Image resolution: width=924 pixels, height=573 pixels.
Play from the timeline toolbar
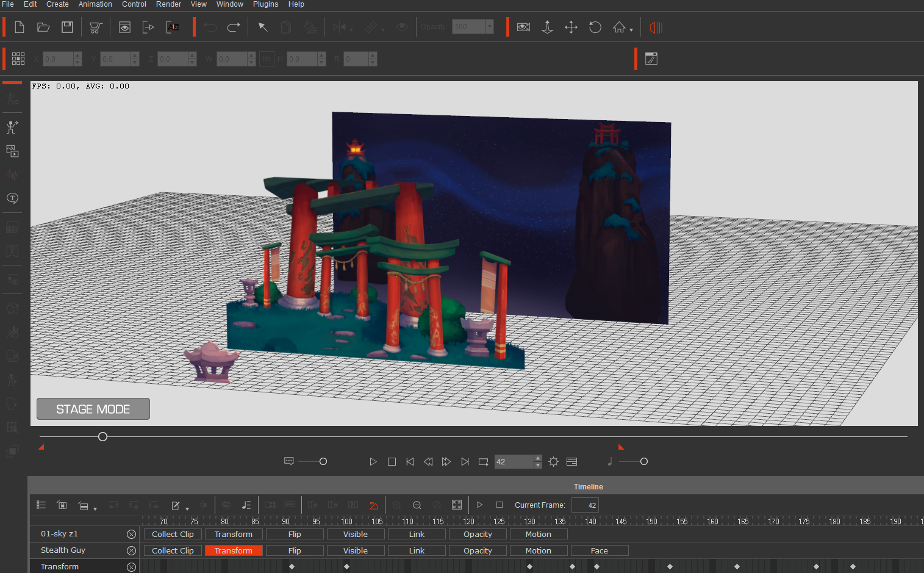[x=479, y=505]
